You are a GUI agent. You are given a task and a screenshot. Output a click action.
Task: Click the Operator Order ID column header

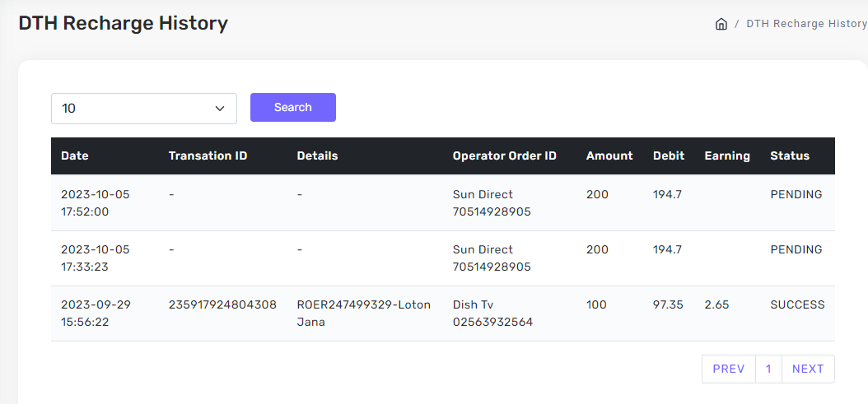click(x=504, y=156)
